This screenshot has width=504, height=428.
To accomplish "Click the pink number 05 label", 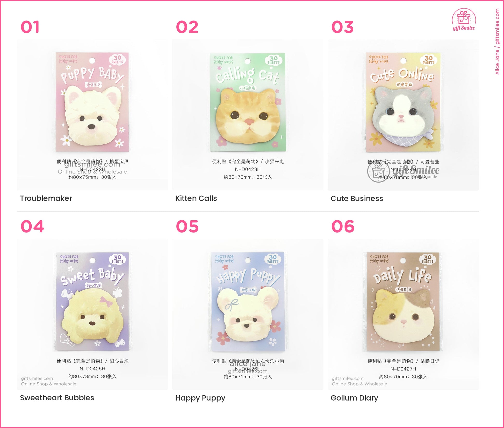I will [x=187, y=226].
